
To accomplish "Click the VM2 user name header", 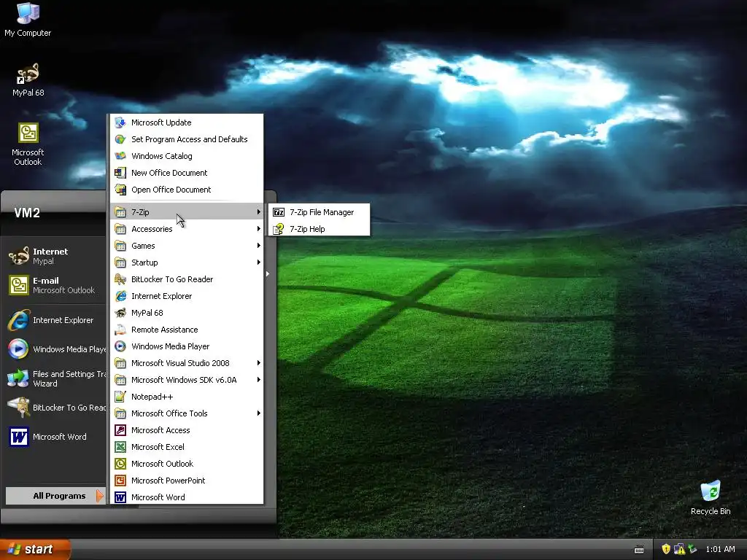I will [x=27, y=213].
